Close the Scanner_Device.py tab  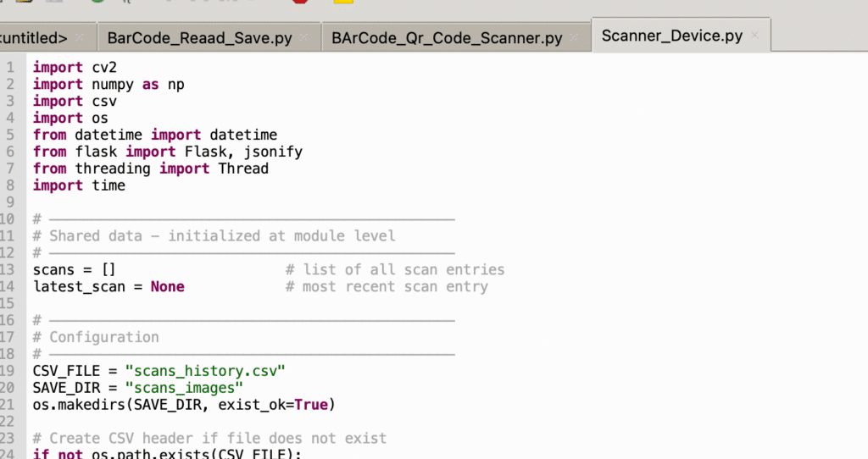coord(755,36)
